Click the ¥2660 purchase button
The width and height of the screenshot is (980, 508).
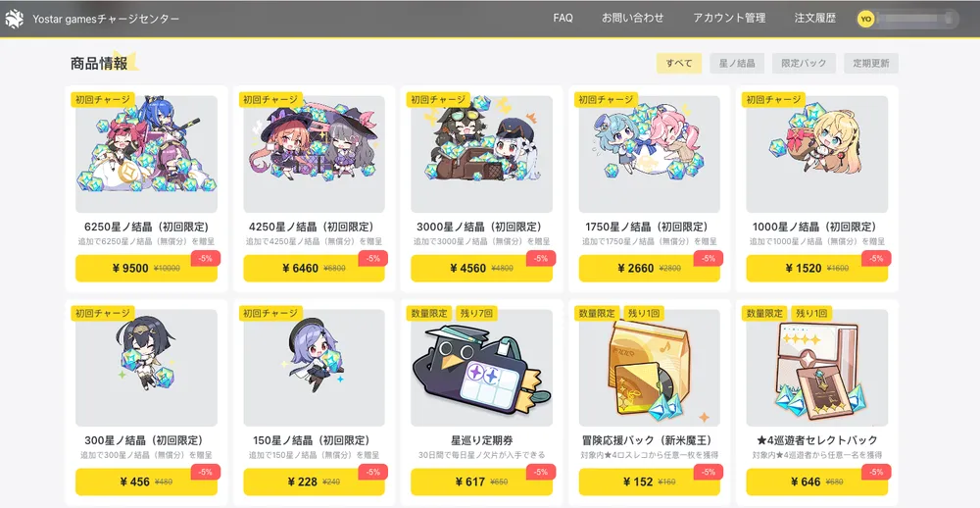point(650,269)
